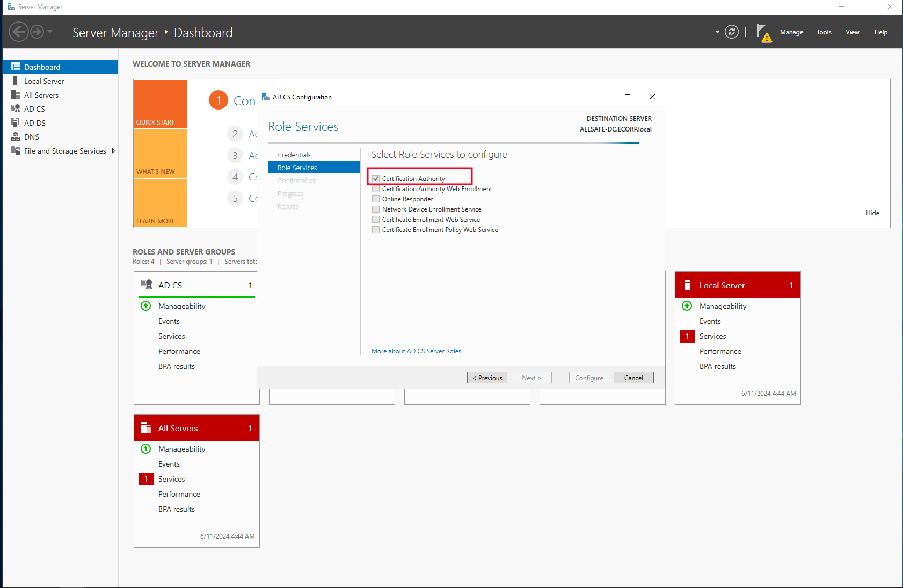
Task: Open Local Server tile BPA results
Action: (x=717, y=366)
